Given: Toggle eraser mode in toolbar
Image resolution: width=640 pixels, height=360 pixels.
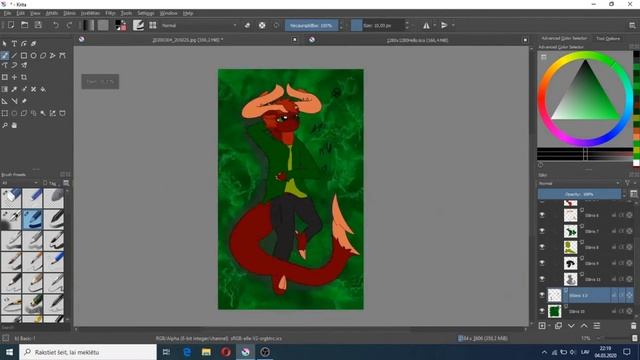Looking at the screenshot, I should pos(247,25).
